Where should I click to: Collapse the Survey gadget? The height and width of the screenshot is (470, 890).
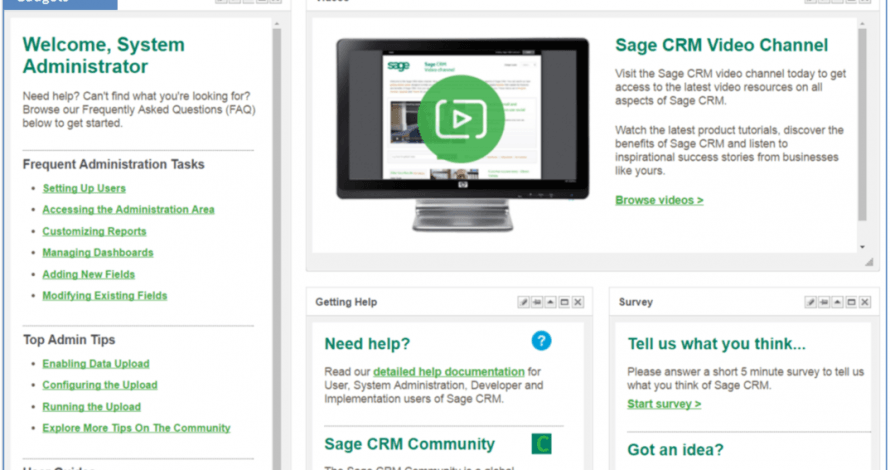(838, 302)
